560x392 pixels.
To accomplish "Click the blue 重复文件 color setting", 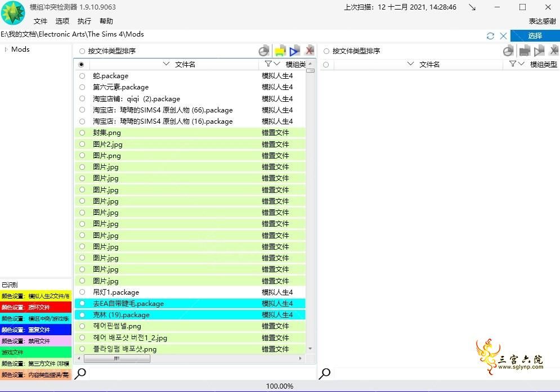I will (x=35, y=330).
